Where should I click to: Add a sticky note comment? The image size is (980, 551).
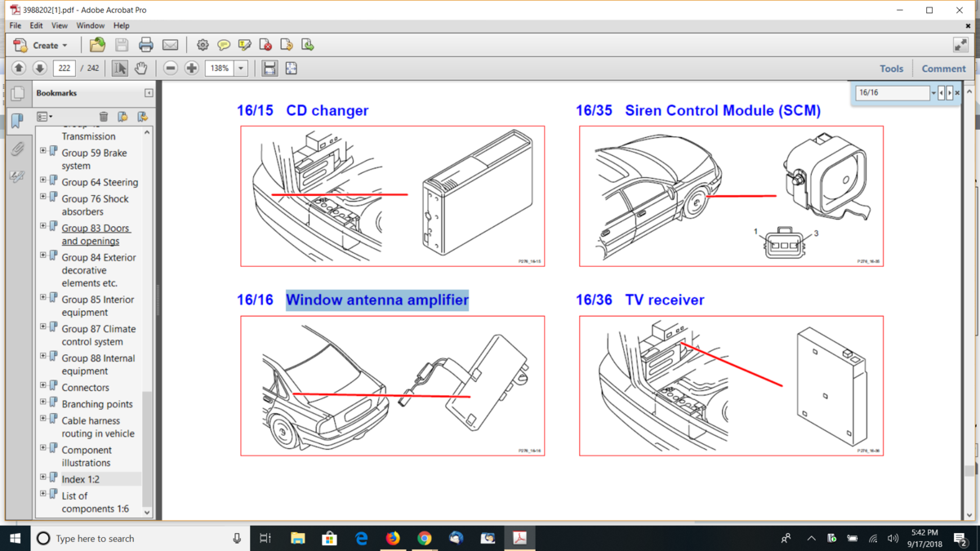click(x=223, y=45)
